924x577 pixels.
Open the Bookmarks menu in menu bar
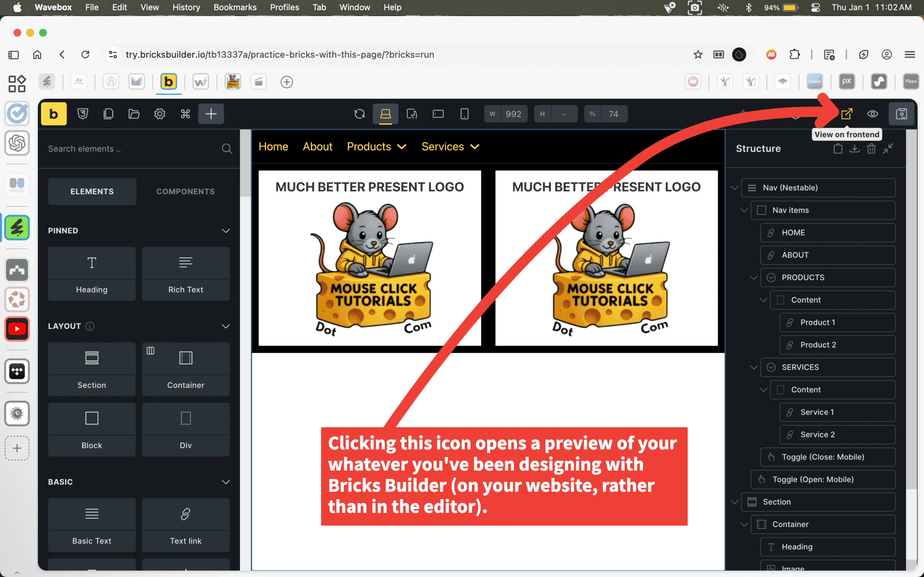[235, 7]
